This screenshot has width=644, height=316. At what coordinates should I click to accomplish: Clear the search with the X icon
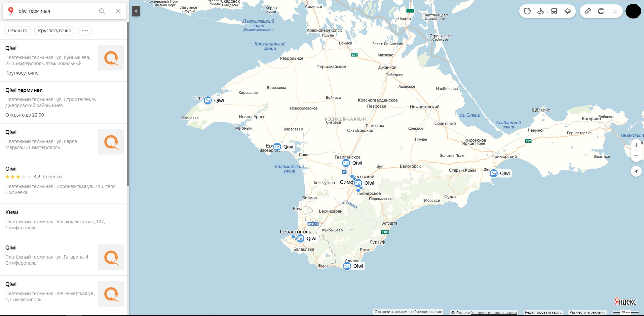click(x=118, y=11)
